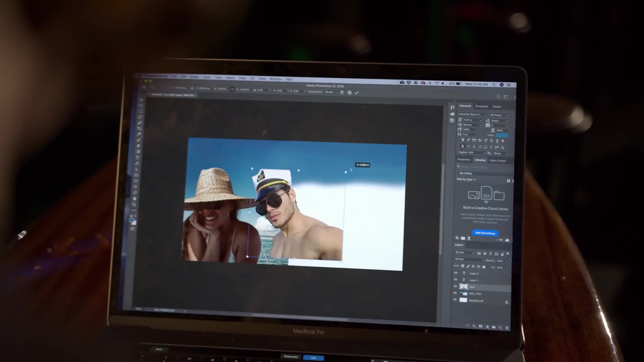Switch to the Paragraph tab

point(482,106)
